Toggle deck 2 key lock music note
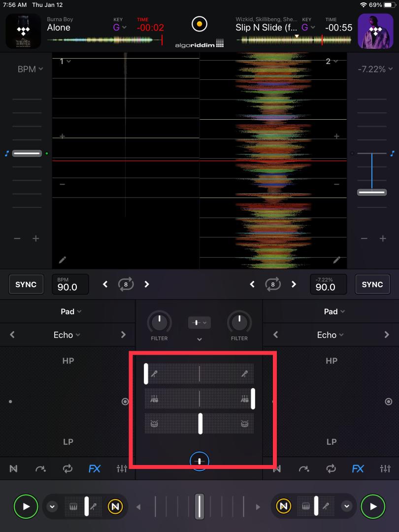Screen dimensions: 399x532 click(x=393, y=153)
